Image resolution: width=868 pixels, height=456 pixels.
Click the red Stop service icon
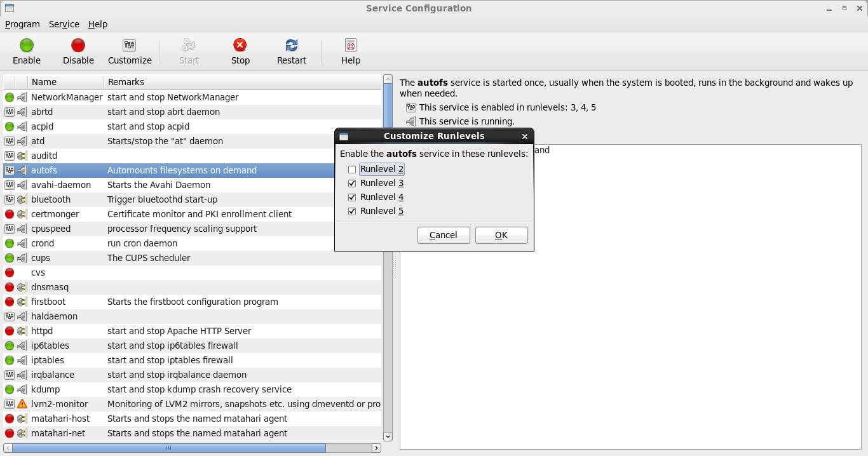(x=240, y=44)
